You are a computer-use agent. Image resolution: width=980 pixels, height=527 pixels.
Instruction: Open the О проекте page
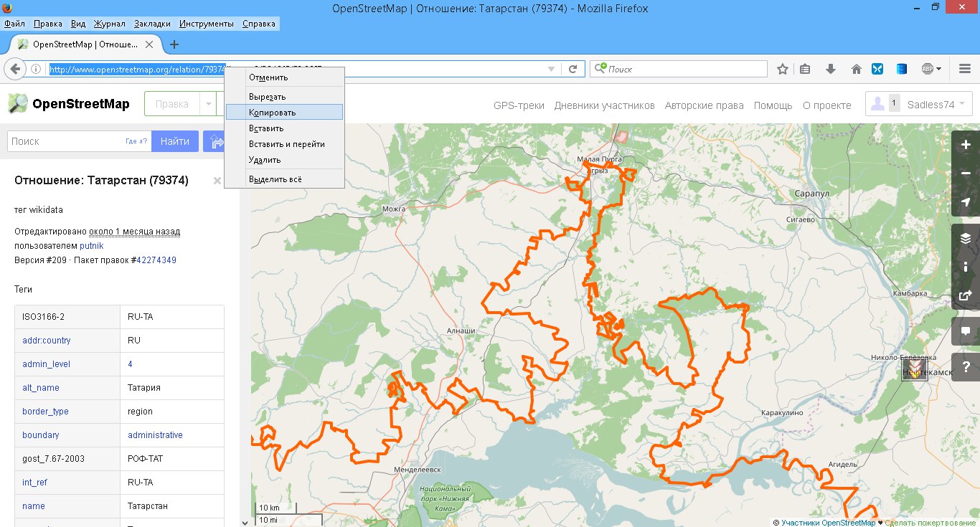(826, 105)
